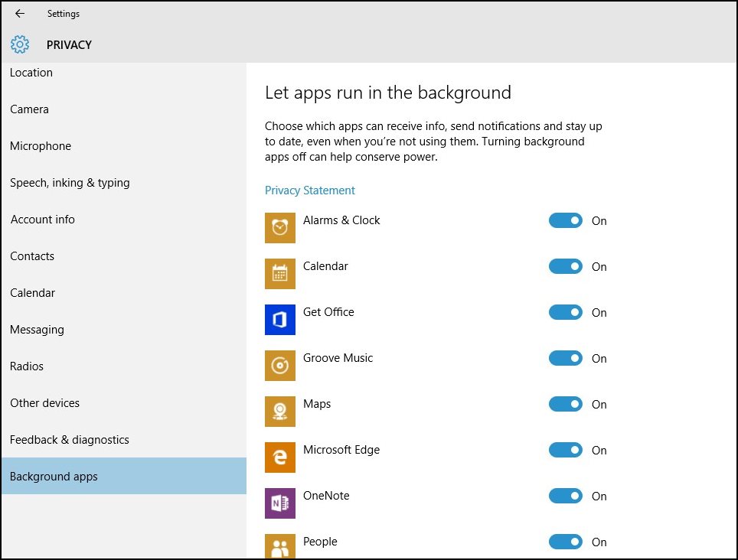Open the Camera privacy section
The height and width of the screenshot is (560, 738).
[x=124, y=109]
